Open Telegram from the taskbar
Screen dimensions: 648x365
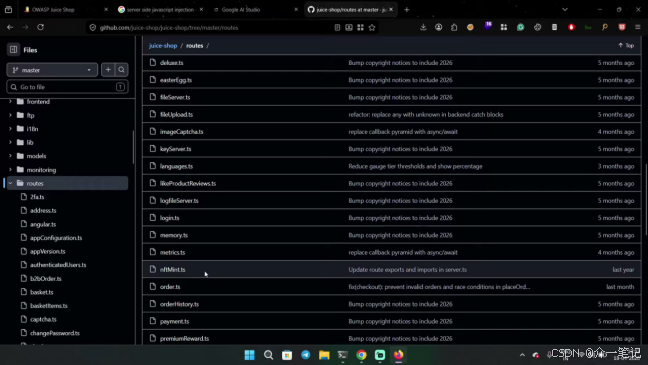(305, 355)
